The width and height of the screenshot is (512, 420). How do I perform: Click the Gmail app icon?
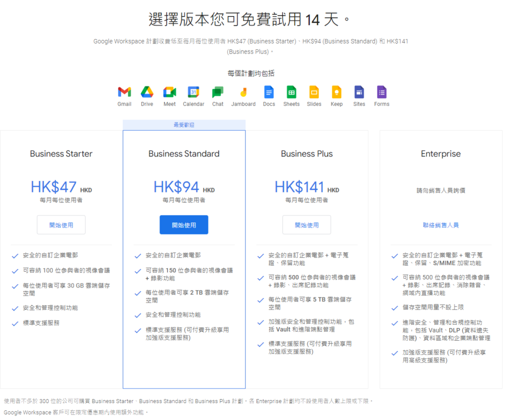(x=124, y=92)
